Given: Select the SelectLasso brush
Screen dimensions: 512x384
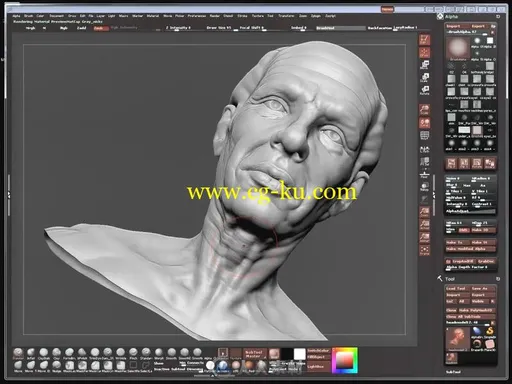Looking at the screenshot, I should tap(146, 366).
